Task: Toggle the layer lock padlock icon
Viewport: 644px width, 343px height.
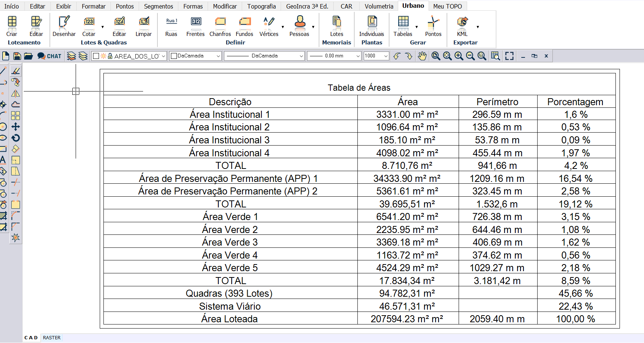Action: point(110,56)
